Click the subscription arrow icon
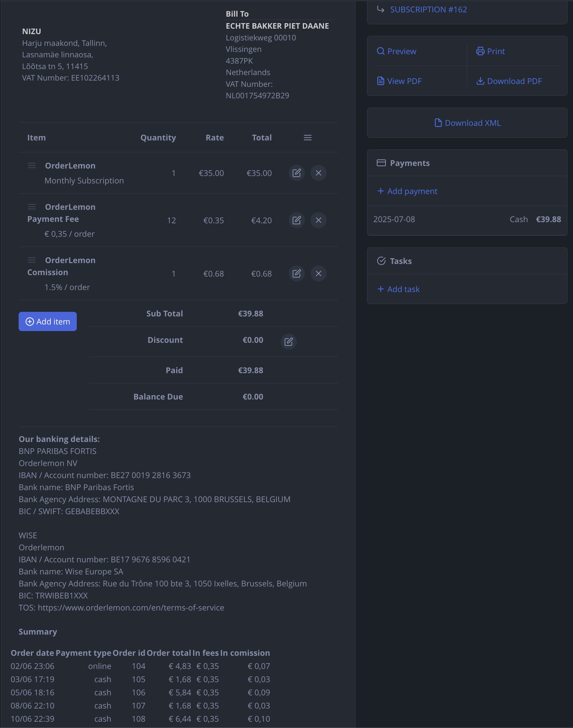The image size is (573, 728). click(x=381, y=9)
